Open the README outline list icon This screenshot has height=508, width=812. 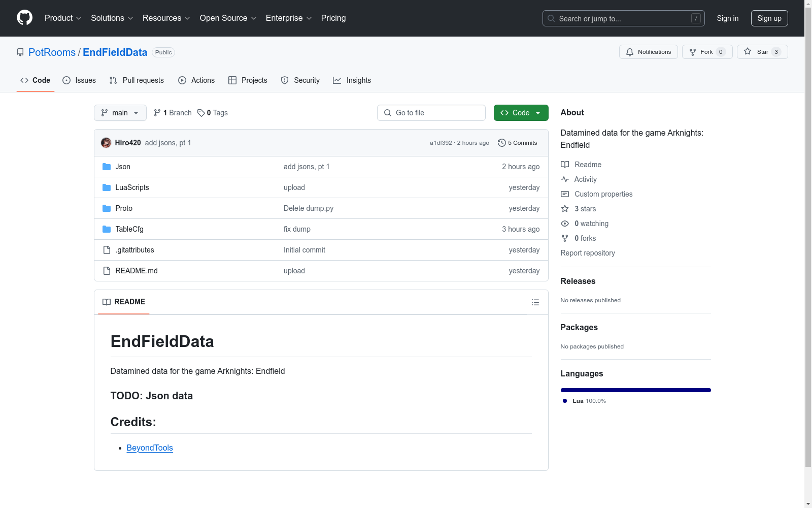coord(535,302)
